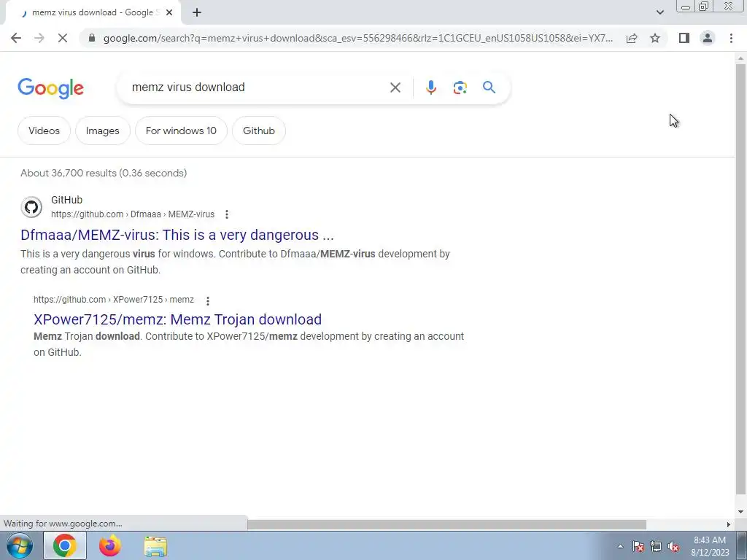Viewport: 747px width, 560px height.
Task: Click the GitHub site name above first result
Action: click(x=66, y=200)
